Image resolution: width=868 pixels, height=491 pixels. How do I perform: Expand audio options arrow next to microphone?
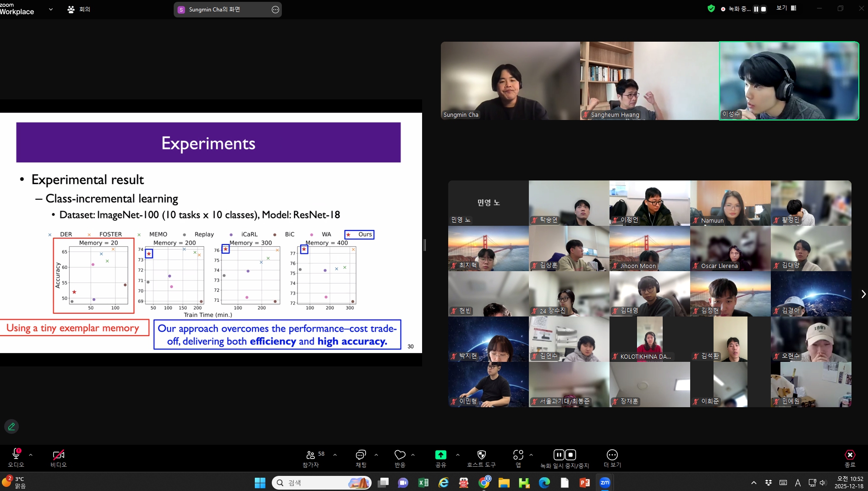31,455
